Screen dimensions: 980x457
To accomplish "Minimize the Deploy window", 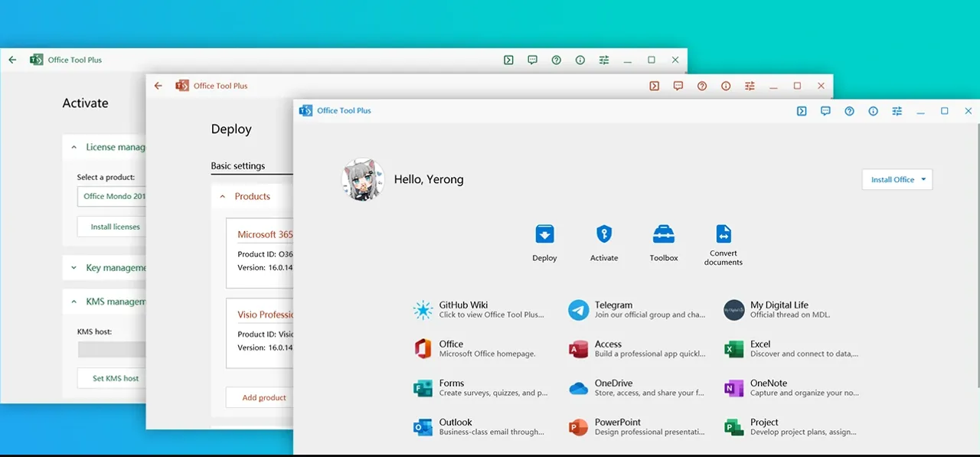I will (x=773, y=86).
